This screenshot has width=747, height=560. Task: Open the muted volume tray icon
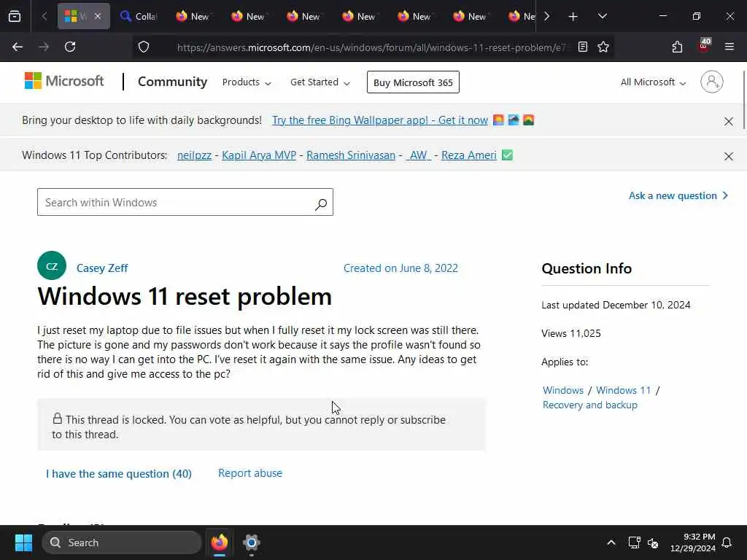tap(653, 542)
